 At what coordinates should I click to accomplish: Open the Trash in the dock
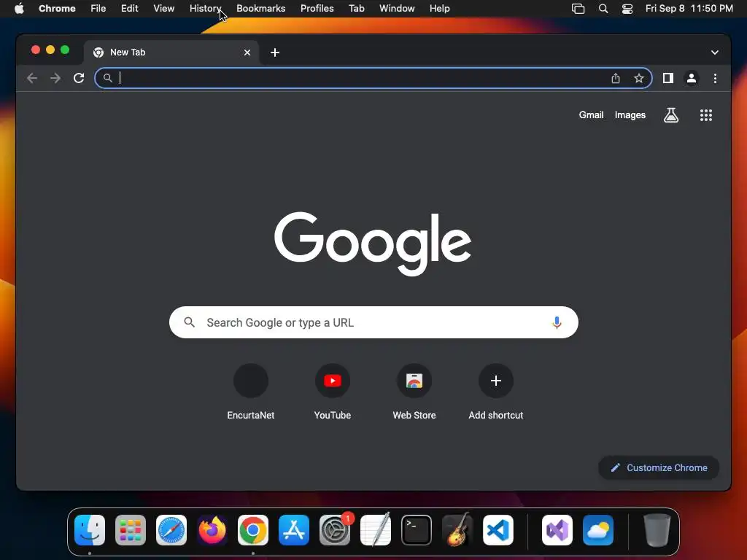tap(657, 530)
